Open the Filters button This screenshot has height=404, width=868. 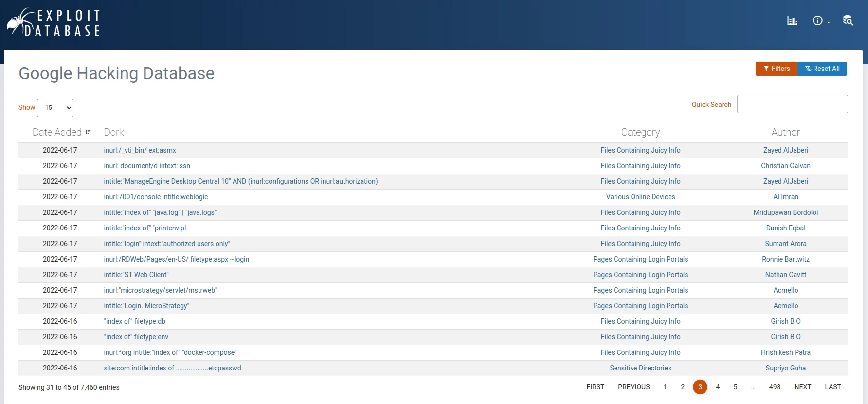click(x=777, y=69)
